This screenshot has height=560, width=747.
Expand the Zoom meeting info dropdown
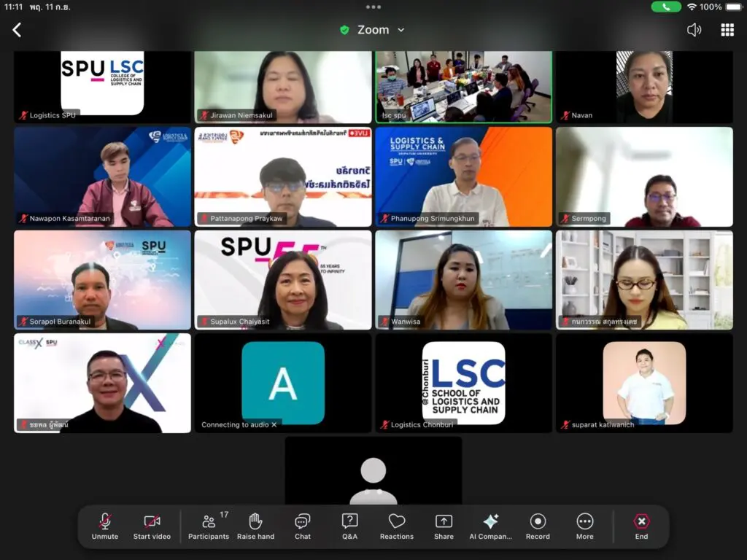coord(400,30)
